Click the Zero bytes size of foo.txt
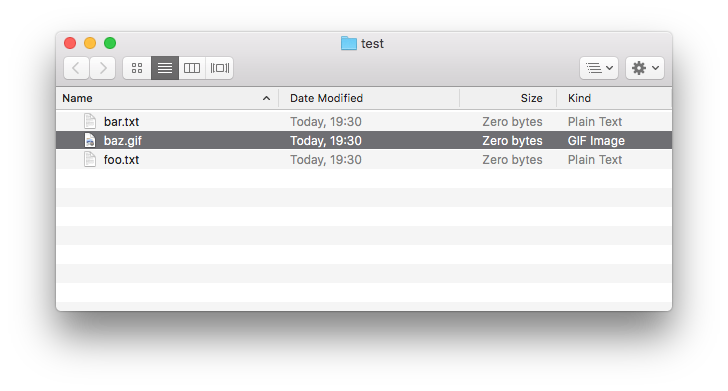The image size is (728, 391). point(512,160)
